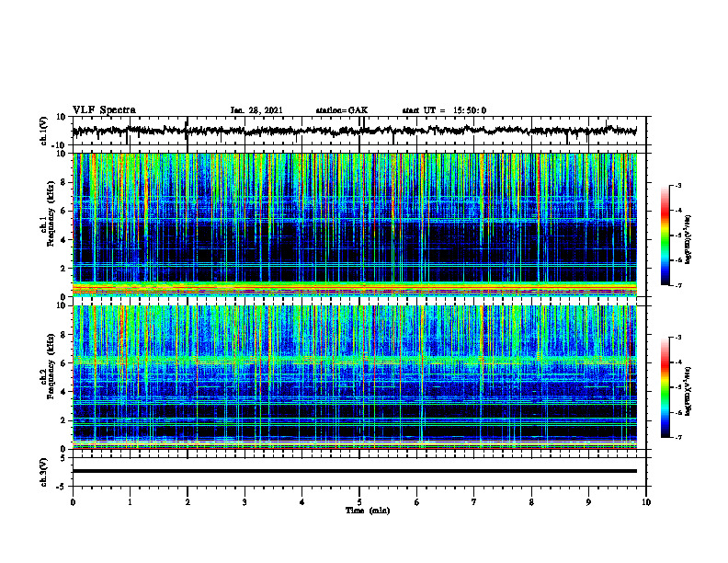Click the log(PSD) label beside ch.1 color scale
The height and width of the screenshot is (563, 728).
[688, 240]
